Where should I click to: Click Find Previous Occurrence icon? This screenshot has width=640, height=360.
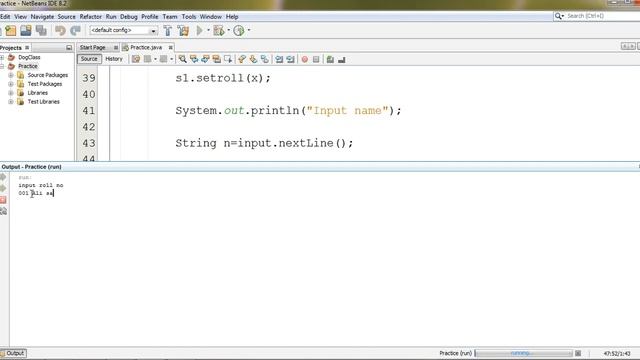coord(194,60)
